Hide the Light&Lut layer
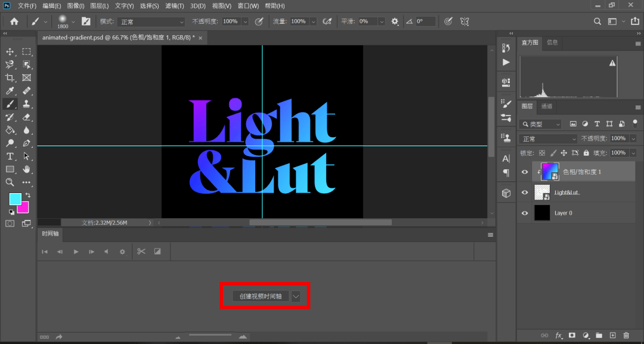The height and width of the screenshot is (344, 644). point(525,192)
